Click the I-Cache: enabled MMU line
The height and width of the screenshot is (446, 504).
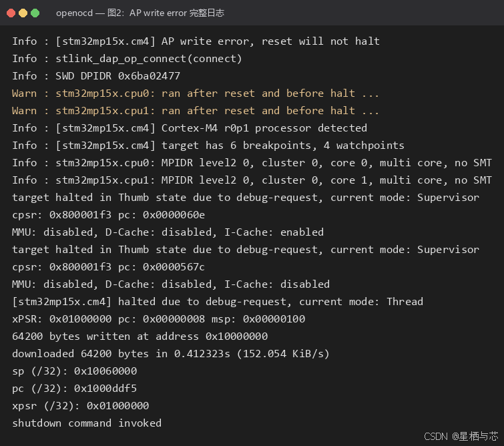click(168, 232)
